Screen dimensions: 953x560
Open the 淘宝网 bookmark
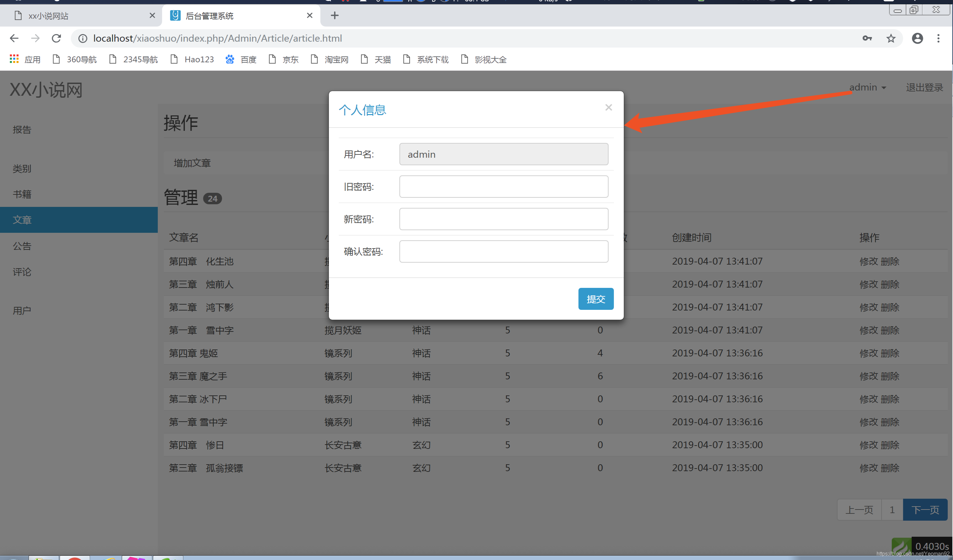329,59
